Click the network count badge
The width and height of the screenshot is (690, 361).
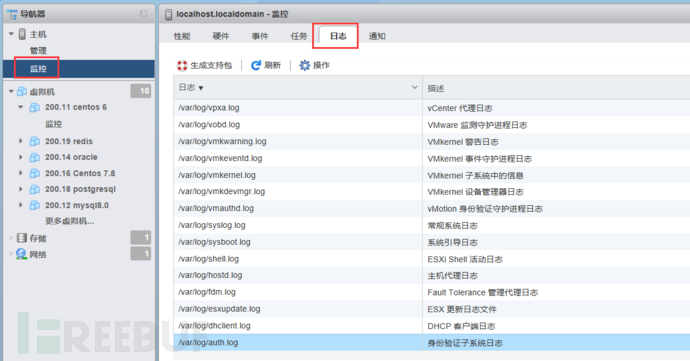click(x=141, y=254)
